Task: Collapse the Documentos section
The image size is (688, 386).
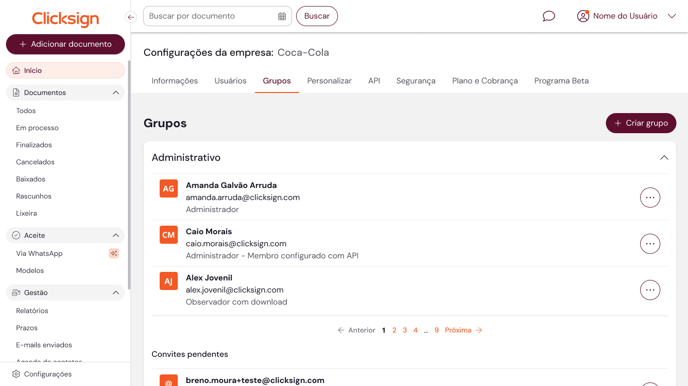Action: pos(115,93)
